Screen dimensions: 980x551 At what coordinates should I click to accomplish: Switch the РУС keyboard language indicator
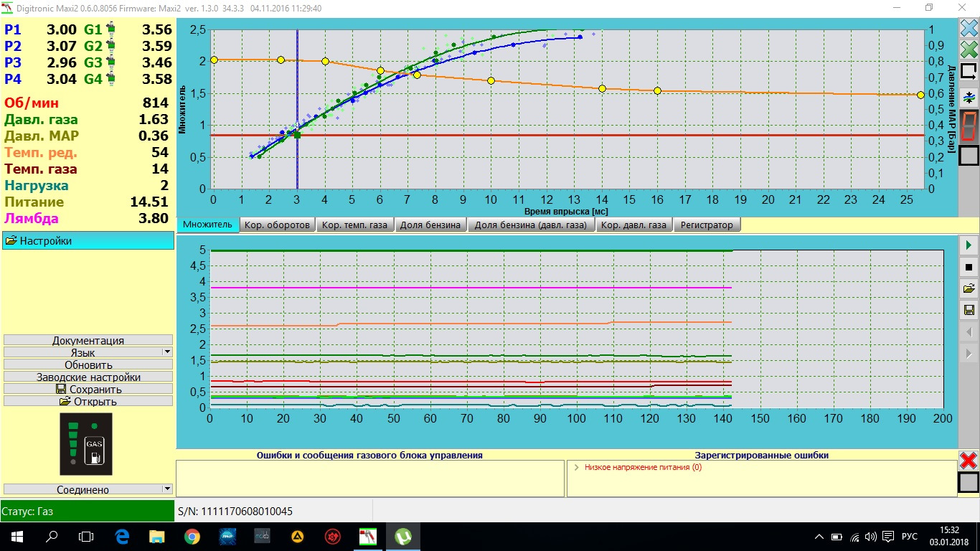coord(910,537)
